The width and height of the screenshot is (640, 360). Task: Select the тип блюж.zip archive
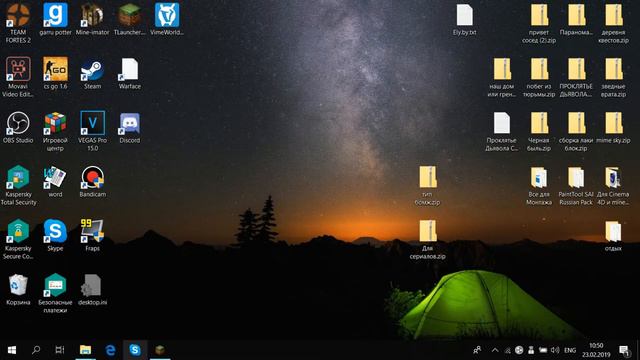click(x=427, y=177)
